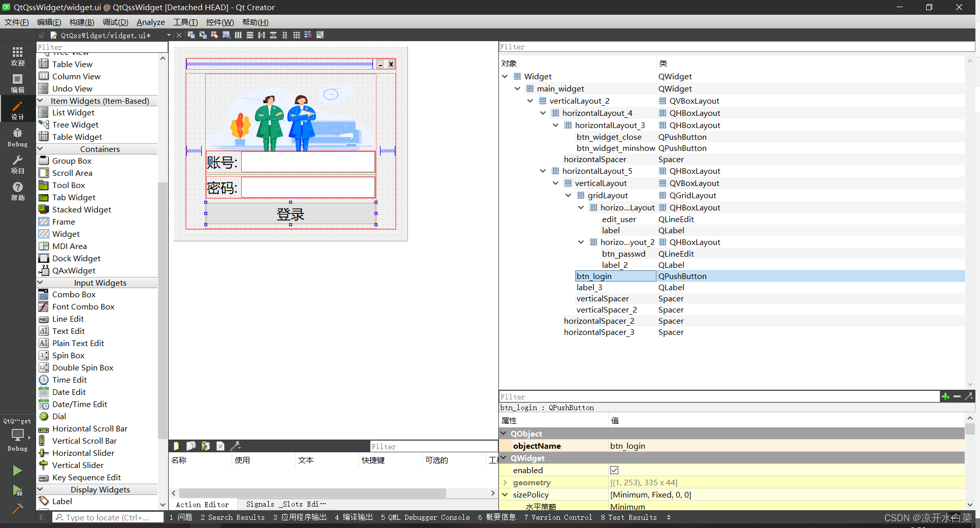Apply Lay Out Vertically from toolbar
The height and width of the screenshot is (528, 980).
click(x=249, y=35)
